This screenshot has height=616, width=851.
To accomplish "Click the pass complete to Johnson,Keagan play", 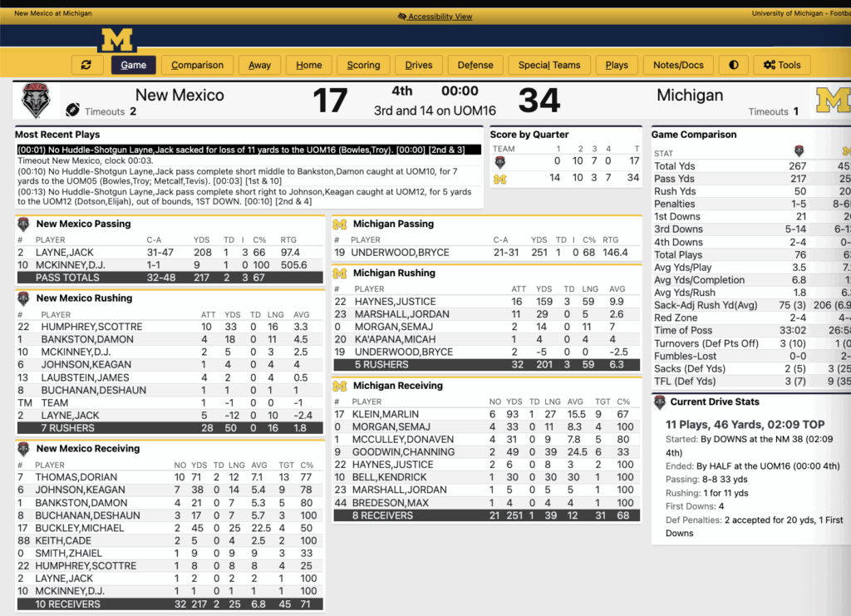I will pyautogui.click(x=248, y=196).
